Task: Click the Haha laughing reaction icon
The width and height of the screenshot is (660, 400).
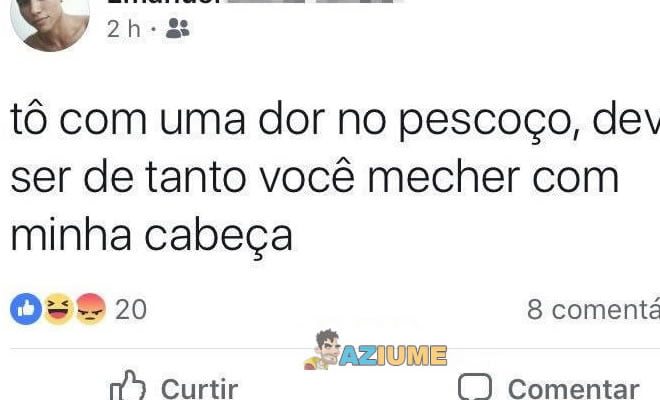Action: point(59,309)
